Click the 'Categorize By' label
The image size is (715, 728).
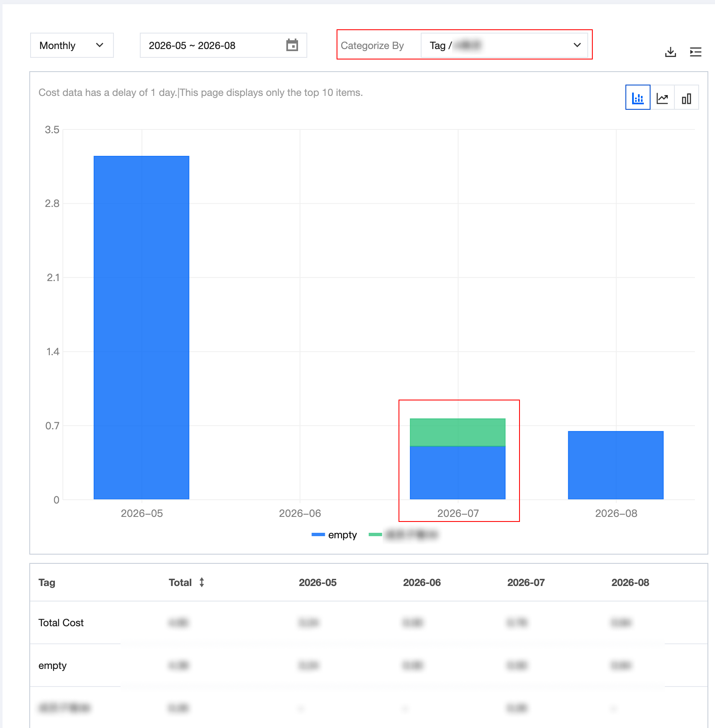click(372, 45)
